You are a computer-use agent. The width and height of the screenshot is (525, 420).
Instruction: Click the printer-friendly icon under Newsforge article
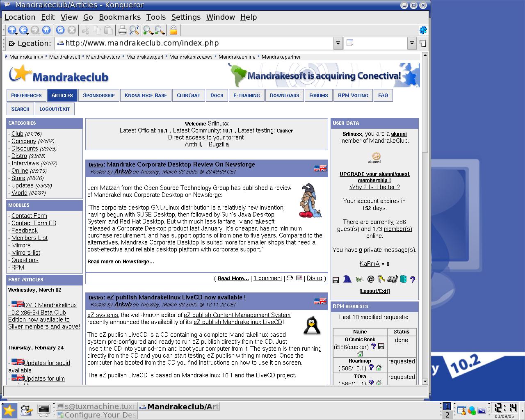[x=290, y=278]
